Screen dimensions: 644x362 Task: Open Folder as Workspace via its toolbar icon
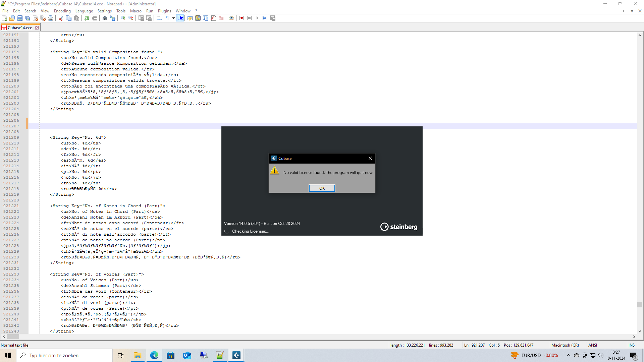click(x=221, y=18)
